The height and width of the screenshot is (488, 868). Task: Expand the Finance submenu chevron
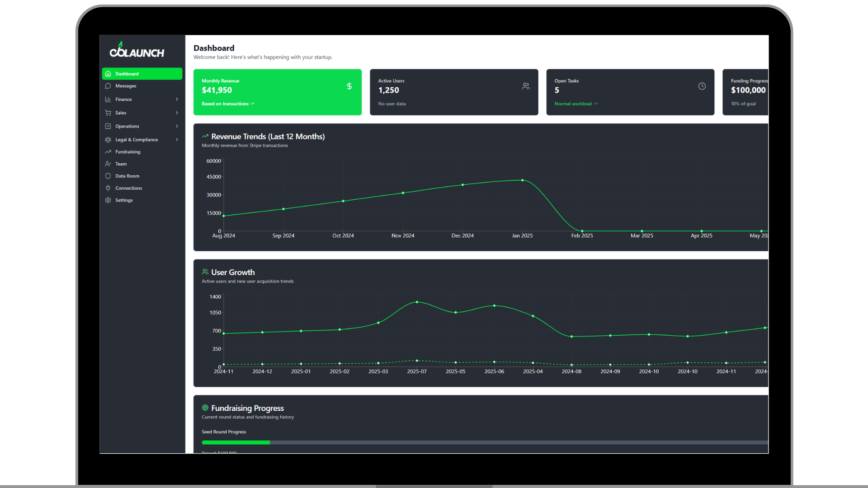click(177, 99)
